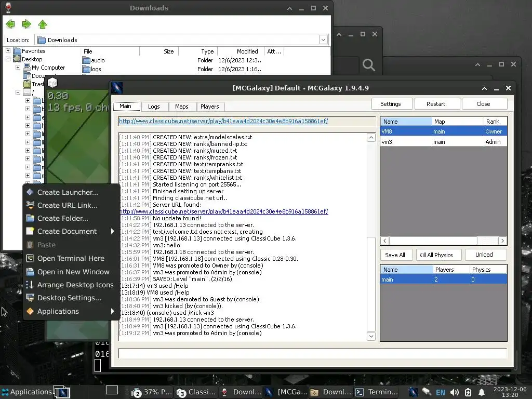Click the search magnifier in background window

(x=368, y=64)
